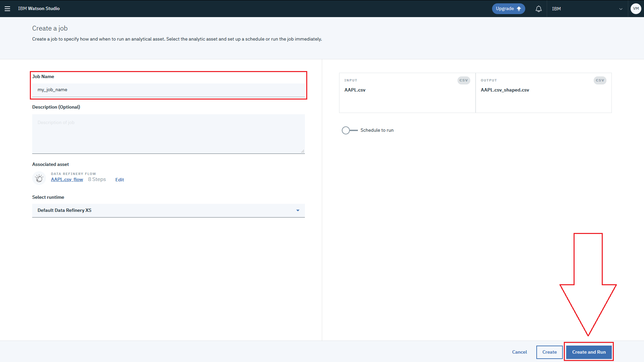The image size is (644, 362).
Task: Click the Create button
Action: pos(549,352)
